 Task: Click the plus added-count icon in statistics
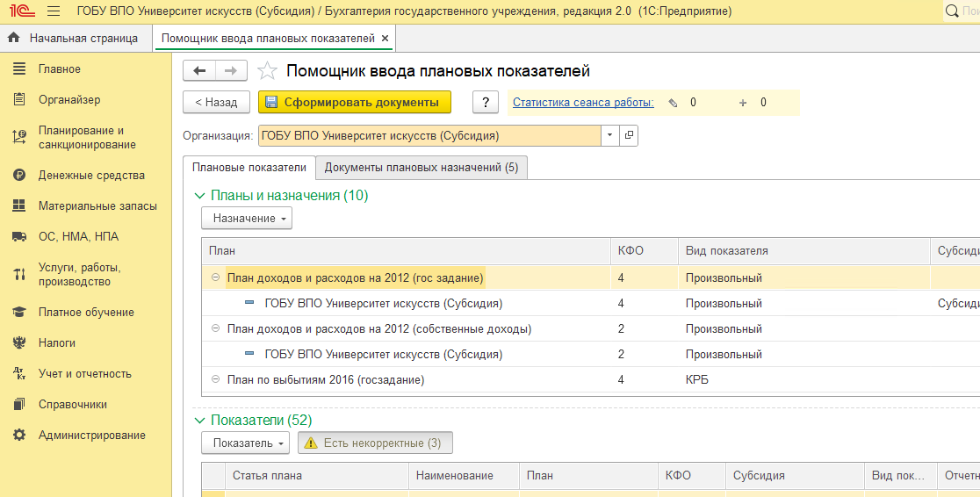coord(743,103)
